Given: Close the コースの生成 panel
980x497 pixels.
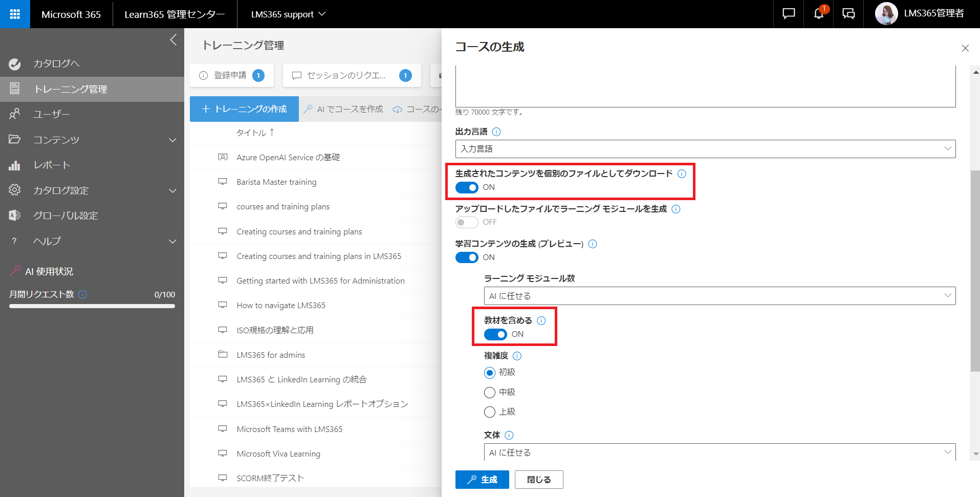Looking at the screenshot, I should [x=965, y=48].
